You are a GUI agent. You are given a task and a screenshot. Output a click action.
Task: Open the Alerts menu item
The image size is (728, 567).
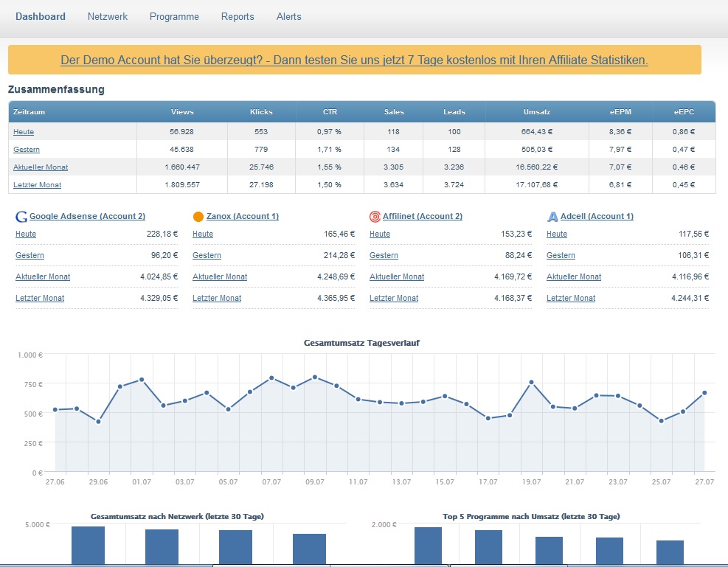288,16
